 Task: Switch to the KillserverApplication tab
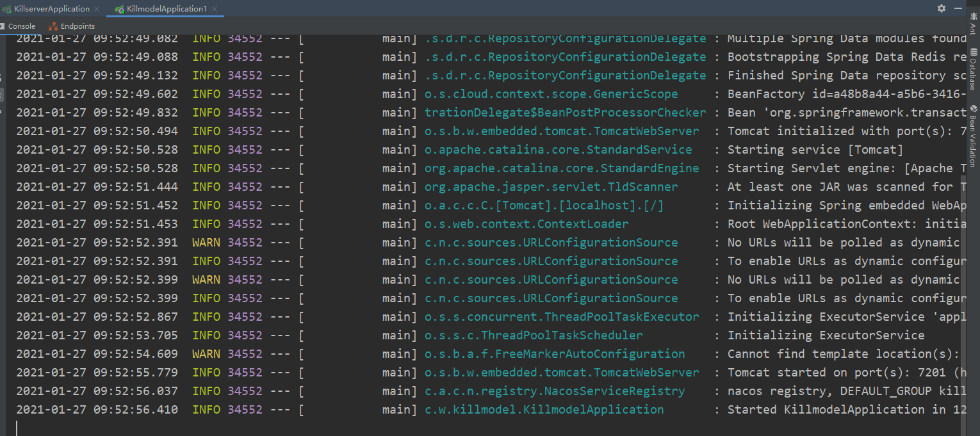click(x=51, y=8)
